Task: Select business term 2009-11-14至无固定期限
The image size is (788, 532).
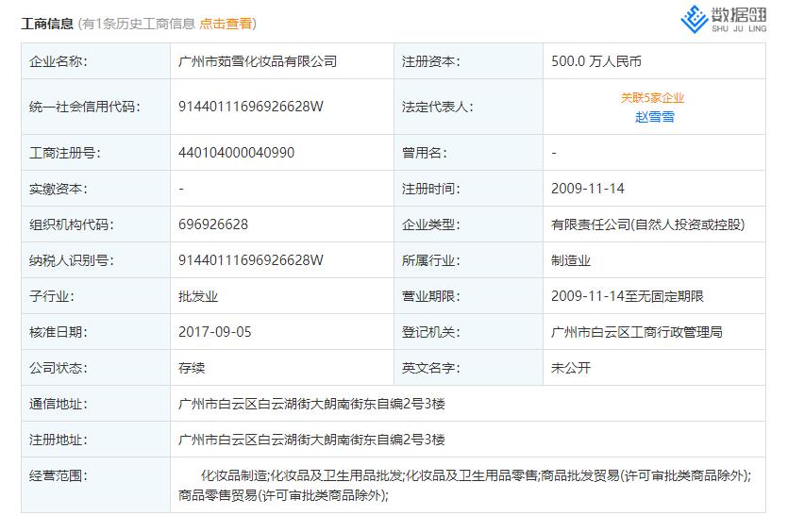Action: pos(628,296)
